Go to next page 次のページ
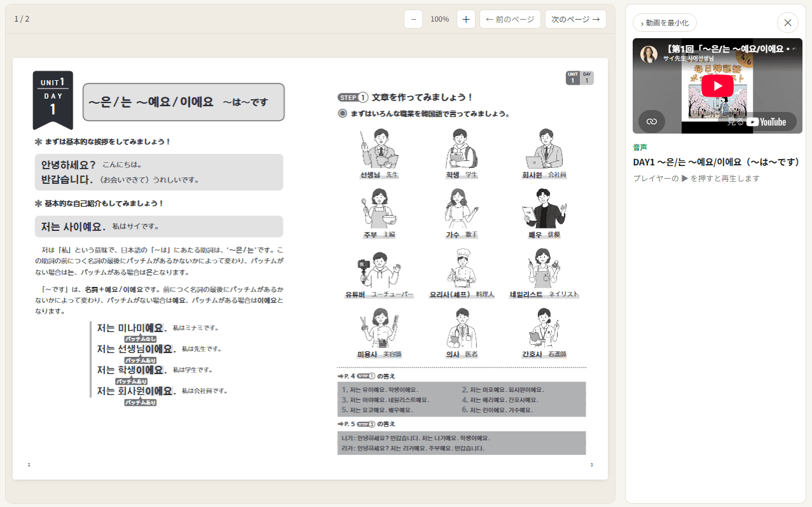 575,19
